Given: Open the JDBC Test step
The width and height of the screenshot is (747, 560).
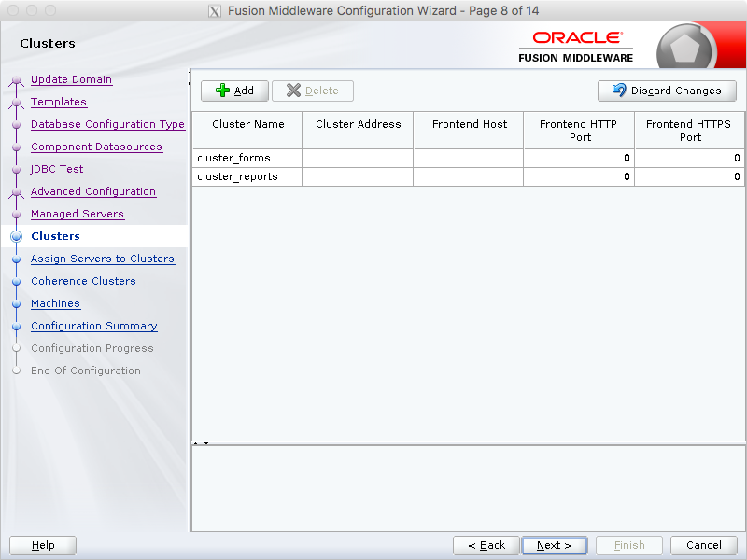Looking at the screenshot, I should pyautogui.click(x=57, y=169).
